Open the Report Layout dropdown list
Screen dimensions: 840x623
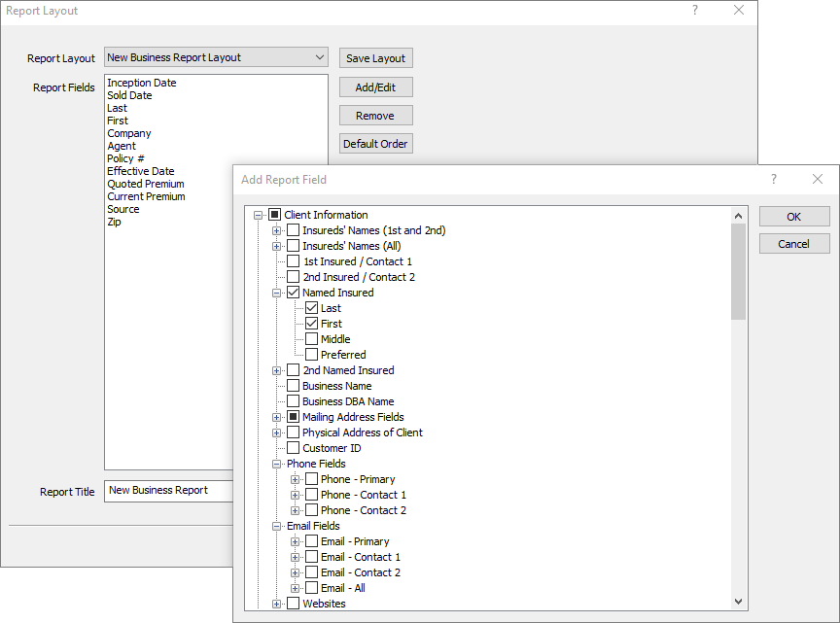tap(321, 57)
